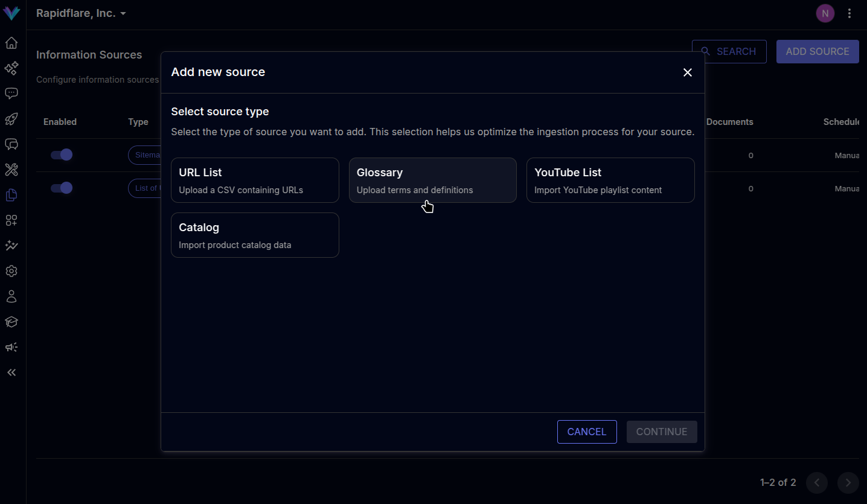Click the tools wrench icon in the sidebar
The width and height of the screenshot is (867, 504).
click(x=11, y=170)
